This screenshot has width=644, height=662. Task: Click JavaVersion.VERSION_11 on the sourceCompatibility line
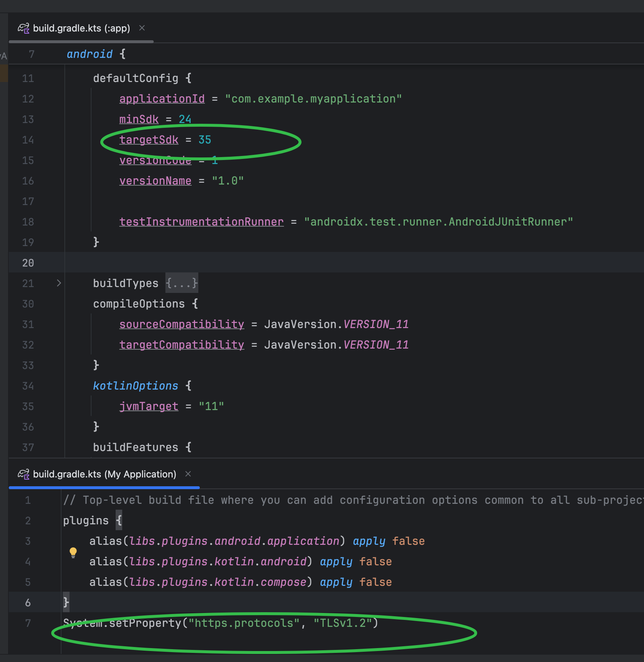pos(337,324)
